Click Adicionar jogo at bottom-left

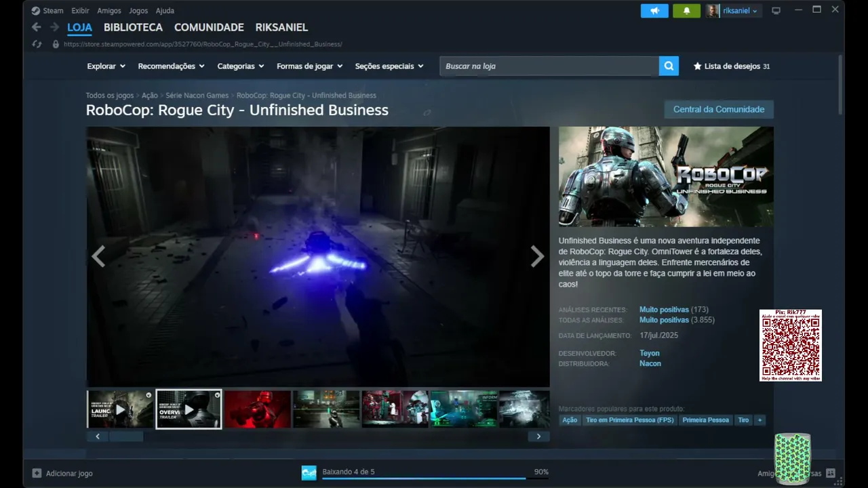tap(62, 473)
